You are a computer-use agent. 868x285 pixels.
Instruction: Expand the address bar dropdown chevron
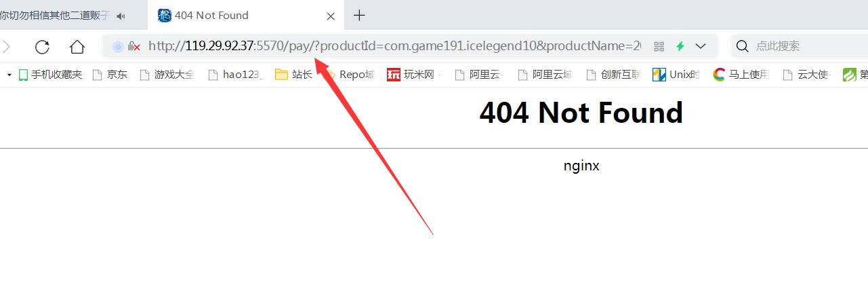point(701,46)
